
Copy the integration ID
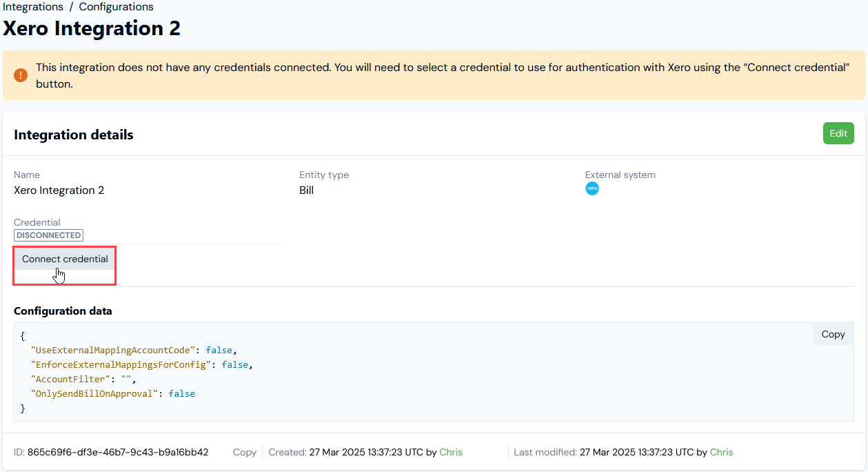coord(245,452)
